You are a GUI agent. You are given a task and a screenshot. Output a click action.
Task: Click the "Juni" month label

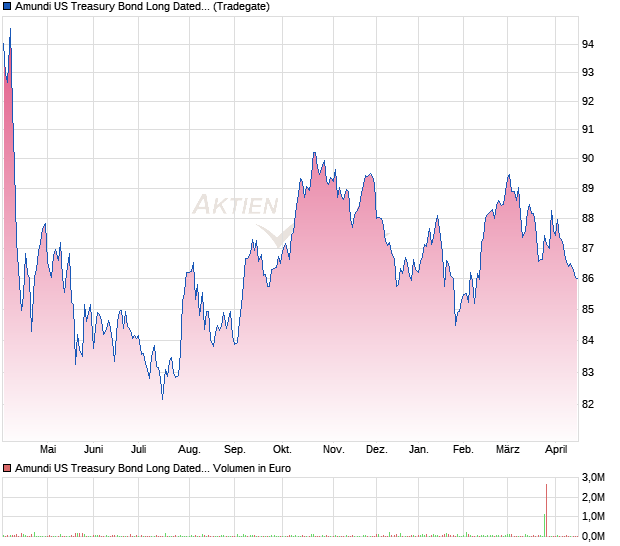coord(93,450)
